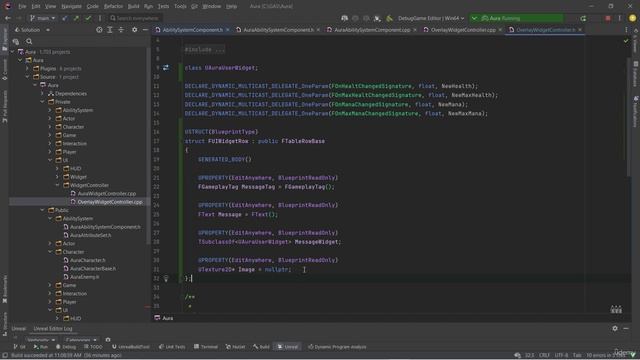Image resolution: width=640 pixels, height=360 pixels.
Task: Click the green Aura Running configuration selector
Action: point(516,18)
